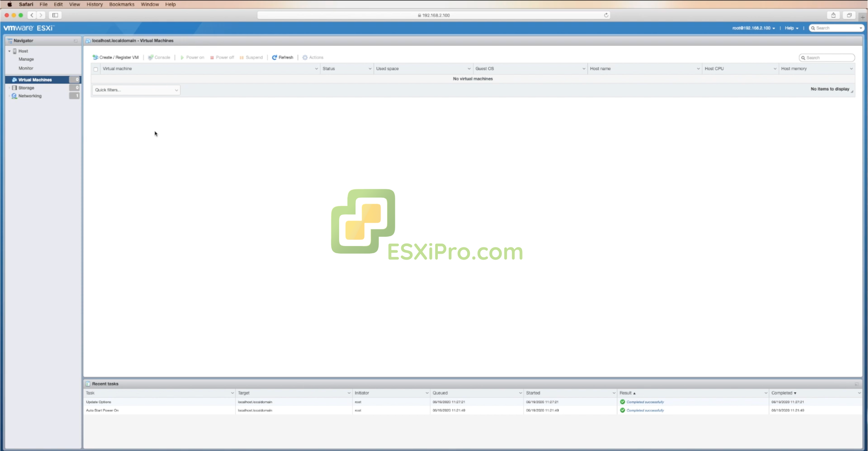Select Networking in the Navigator
Viewport: 868px width, 451px height.
click(30, 96)
